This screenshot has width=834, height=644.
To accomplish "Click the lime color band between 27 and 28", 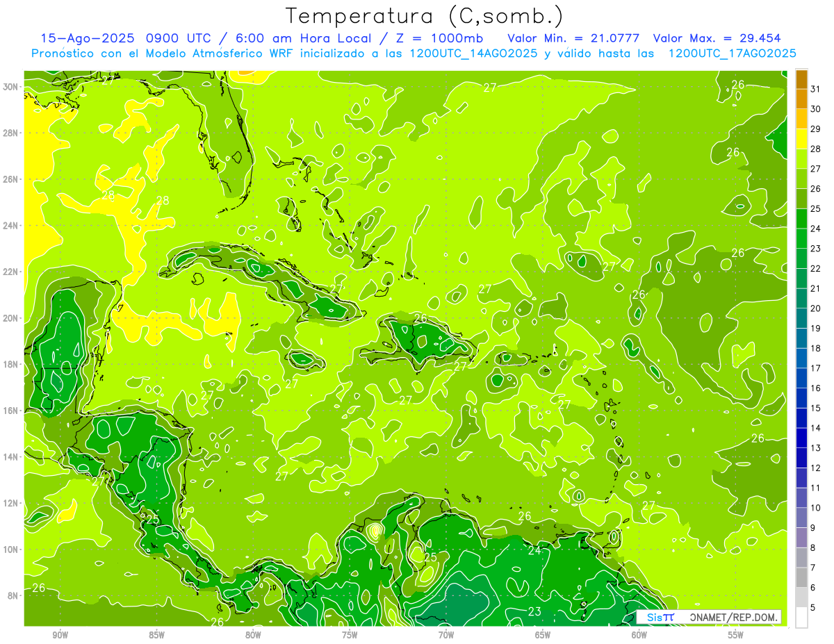I will tap(801, 159).
